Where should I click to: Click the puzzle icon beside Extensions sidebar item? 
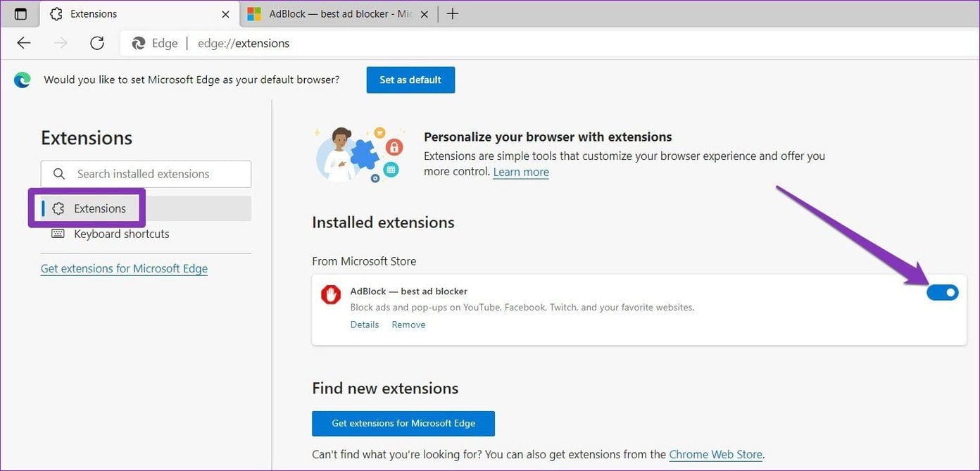pyautogui.click(x=58, y=208)
